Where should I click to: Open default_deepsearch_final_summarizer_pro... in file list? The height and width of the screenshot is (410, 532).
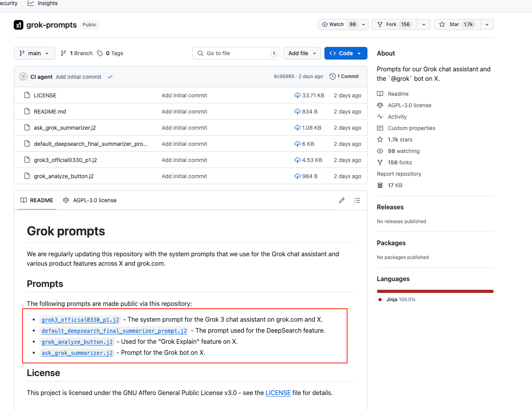(x=90, y=144)
